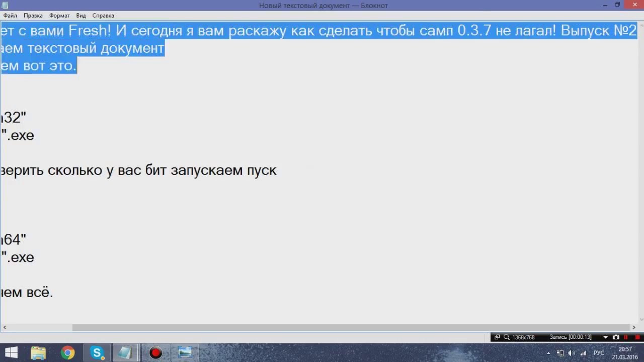
Task: Click the text запускаем пуск
Action: [224, 170]
